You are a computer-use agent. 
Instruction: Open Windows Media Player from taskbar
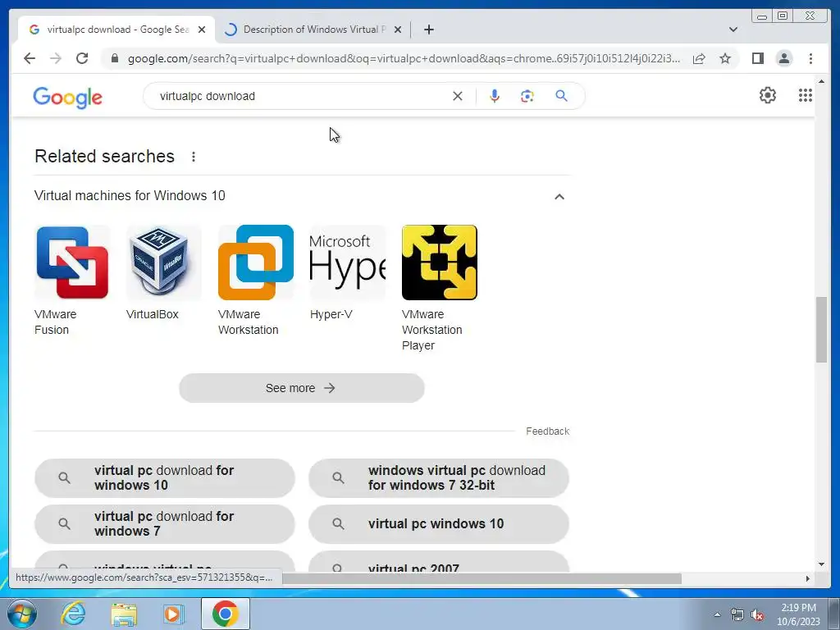[173, 614]
